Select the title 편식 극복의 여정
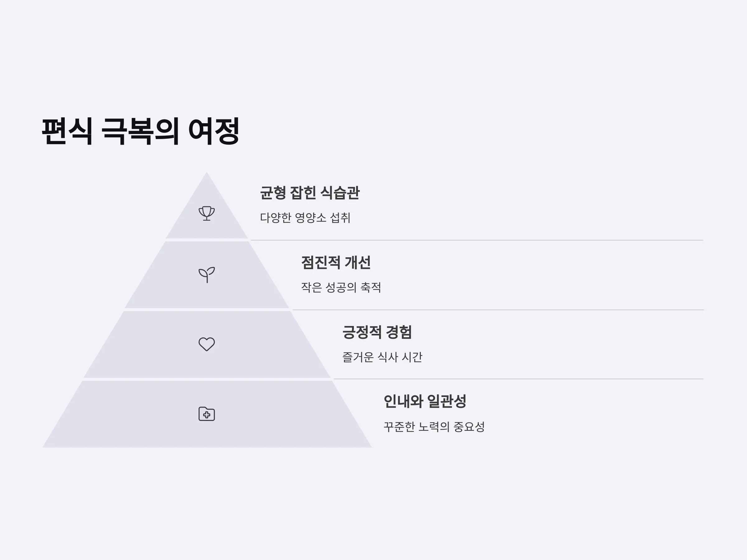747x560 pixels. (x=140, y=131)
